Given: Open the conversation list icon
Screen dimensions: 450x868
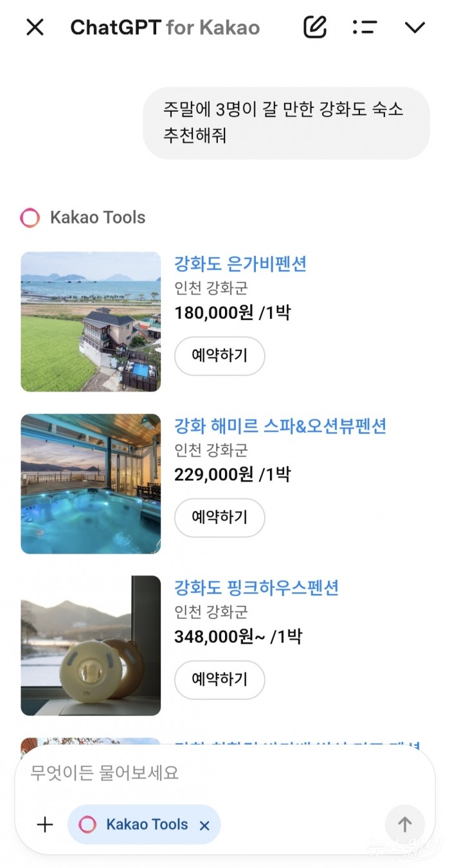Looking at the screenshot, I should click(364, 27).
